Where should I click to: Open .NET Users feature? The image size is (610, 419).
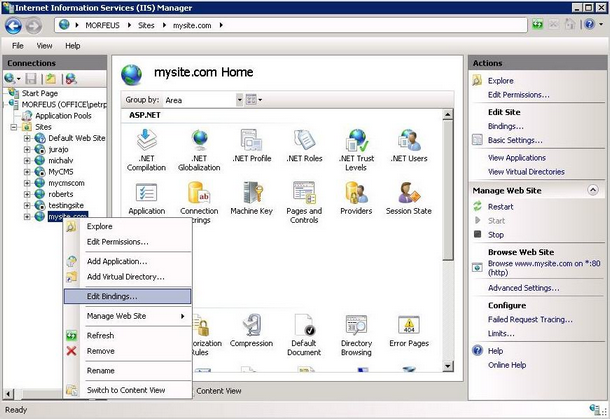click(x=409, y=146)
